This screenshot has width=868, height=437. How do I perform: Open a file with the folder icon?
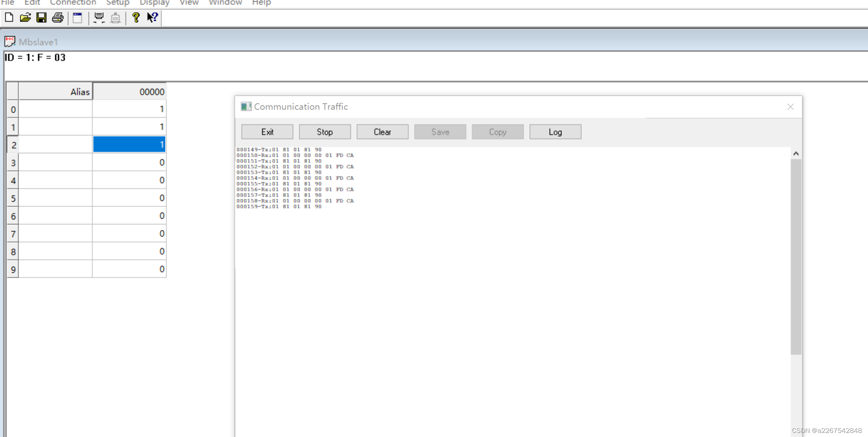25,17
